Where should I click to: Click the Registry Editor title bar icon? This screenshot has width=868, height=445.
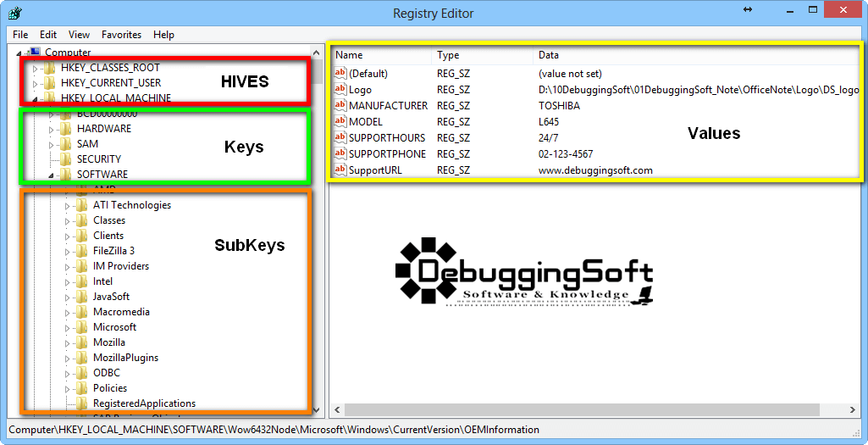[15, 12]
